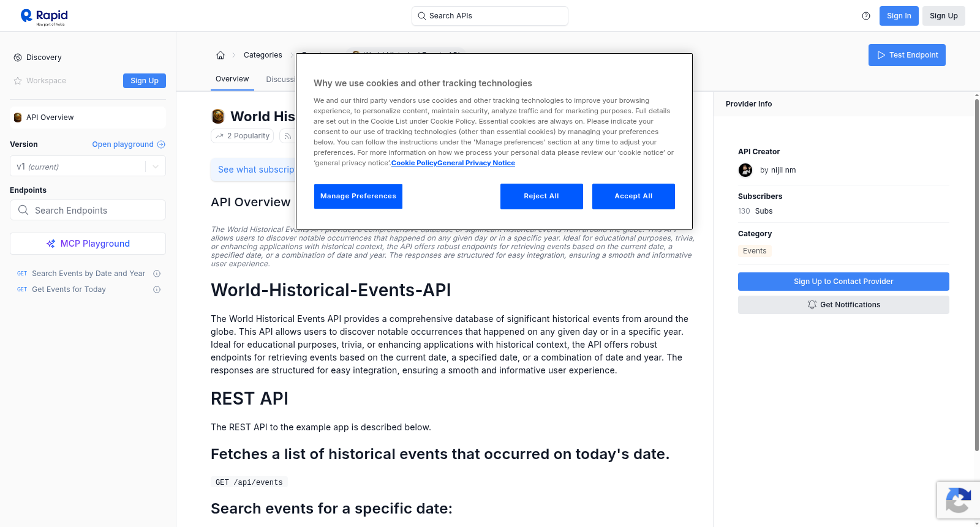Click the search icon in Search APIs

[x=421, y=16]
